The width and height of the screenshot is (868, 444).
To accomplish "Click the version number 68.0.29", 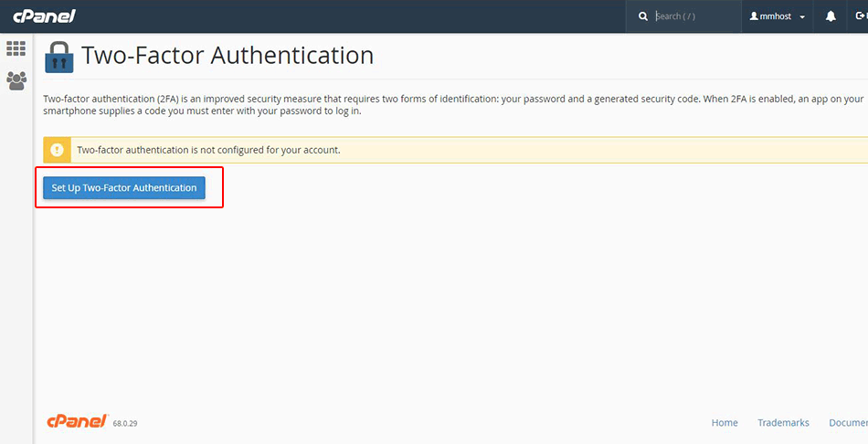I will (x=125, y=424).
